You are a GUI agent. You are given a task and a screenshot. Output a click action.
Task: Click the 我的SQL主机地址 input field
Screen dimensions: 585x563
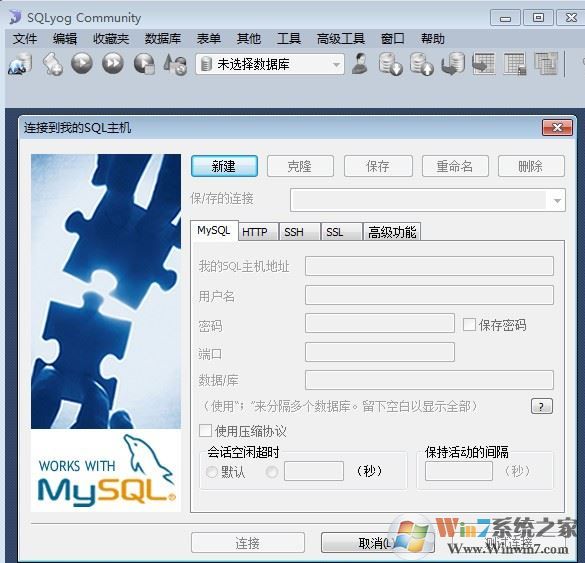pos(429,266)
